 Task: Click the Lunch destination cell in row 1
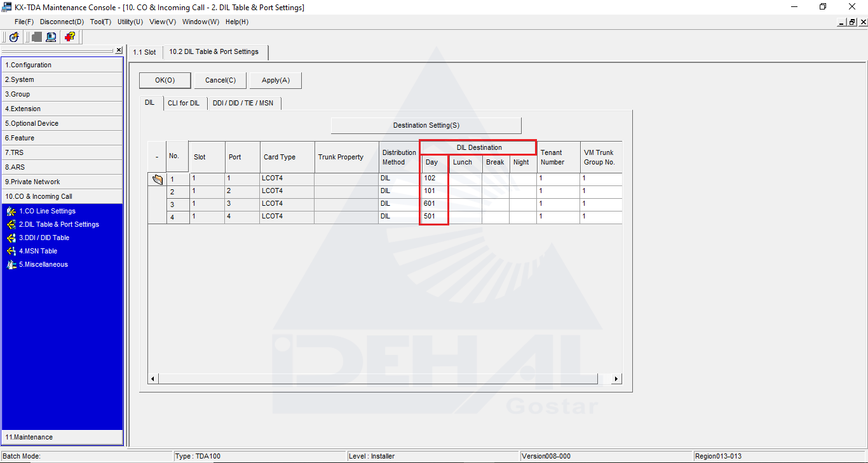[x=465, y=178]
